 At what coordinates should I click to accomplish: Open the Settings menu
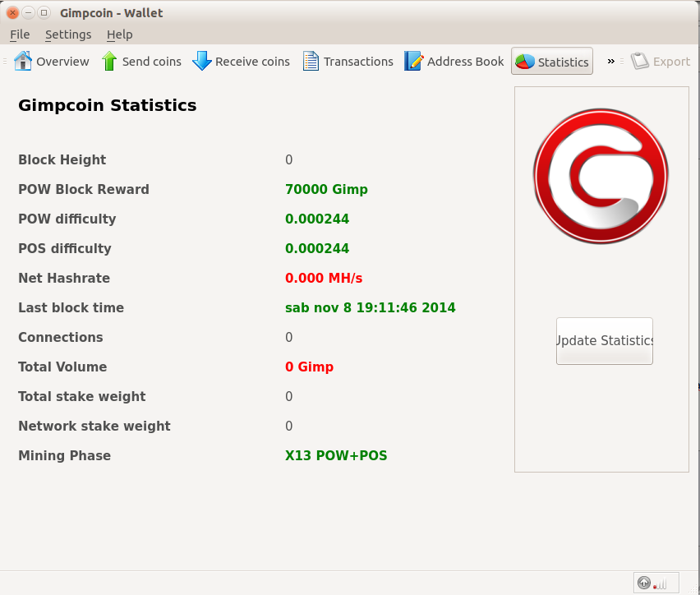point(68,35)
